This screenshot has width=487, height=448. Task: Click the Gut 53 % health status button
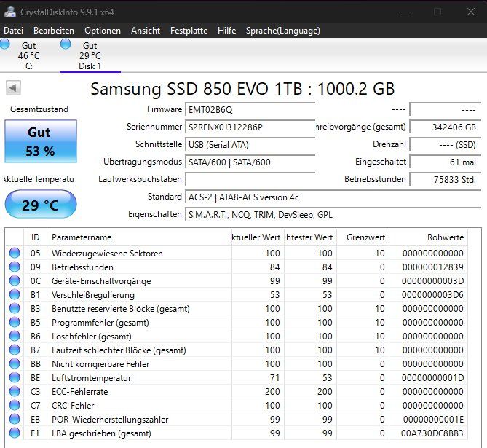[41, 141]
